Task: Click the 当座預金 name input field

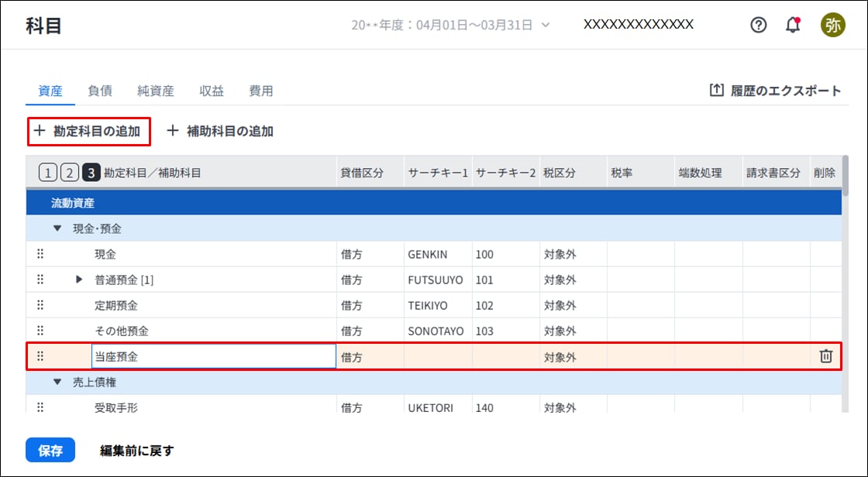Action: (213, 356)
